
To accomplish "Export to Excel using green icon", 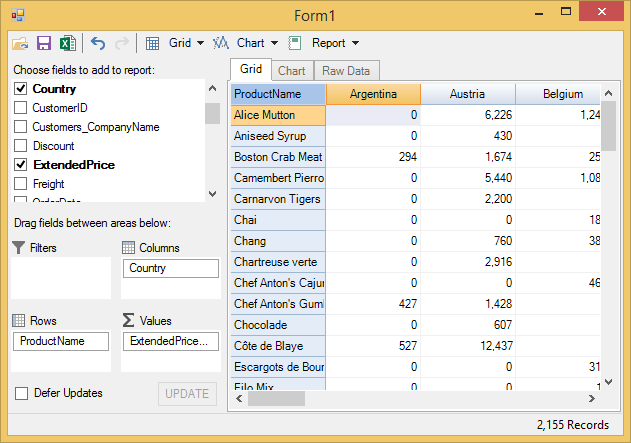I will (68, 43).
